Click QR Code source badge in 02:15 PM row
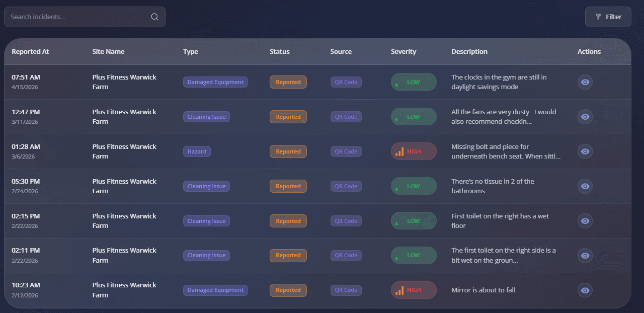This screenshot has height=313, width=644. point(346,221)
